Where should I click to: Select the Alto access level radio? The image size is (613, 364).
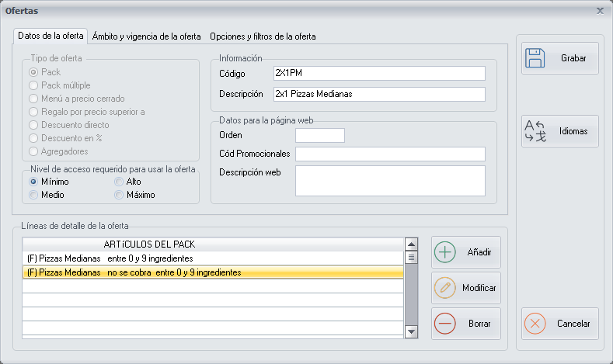119,182
